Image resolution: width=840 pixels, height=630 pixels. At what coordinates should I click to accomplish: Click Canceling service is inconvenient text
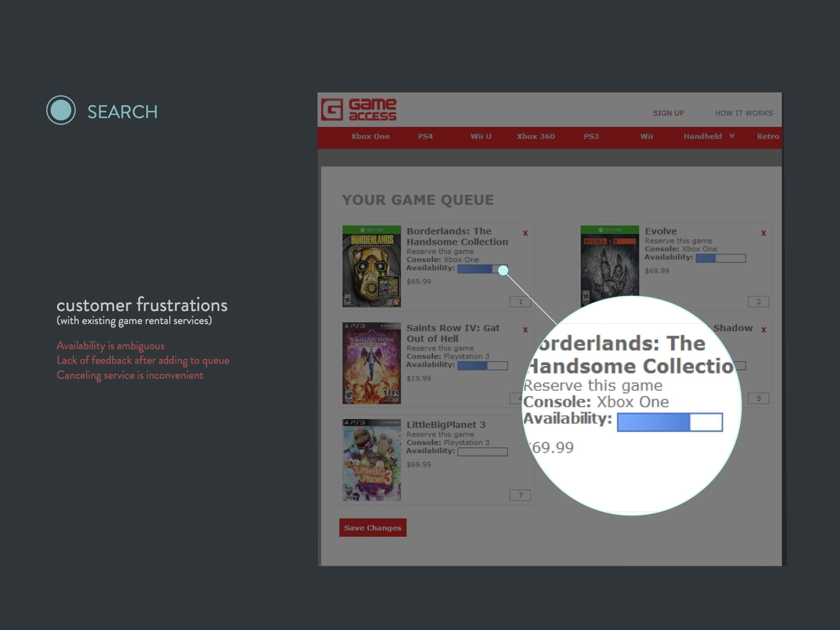pyautogui.click(x=130, y=375)
